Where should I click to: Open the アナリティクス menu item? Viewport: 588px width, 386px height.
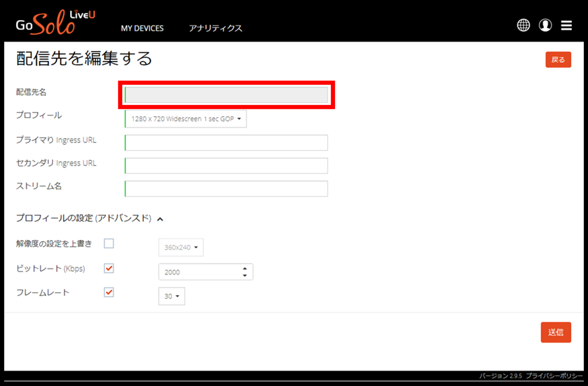[x=216, y=28]
